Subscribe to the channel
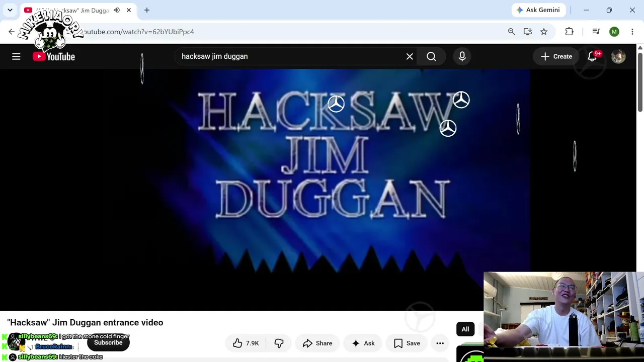 click(108, 343)
